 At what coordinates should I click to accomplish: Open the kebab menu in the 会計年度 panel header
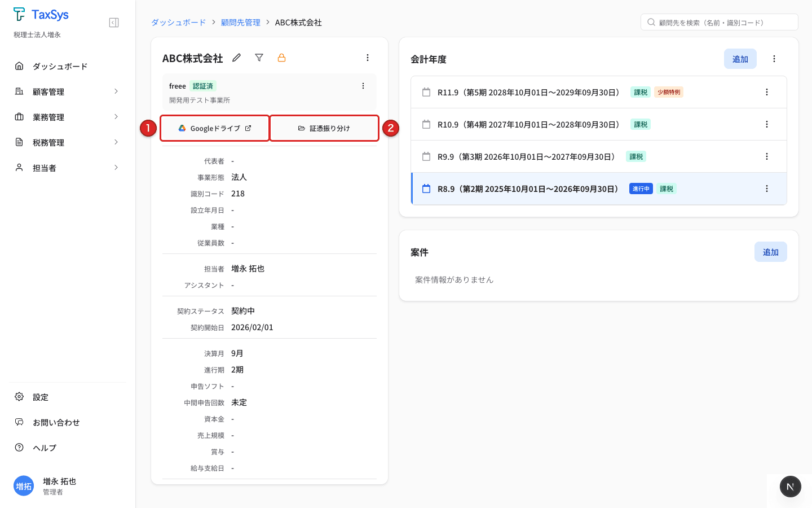[x=774, y=58]
